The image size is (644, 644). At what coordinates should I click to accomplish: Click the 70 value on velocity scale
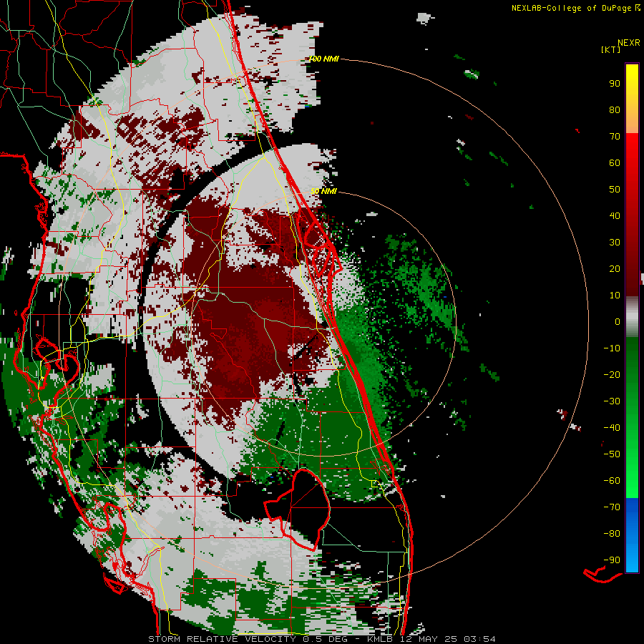coord(615,137)
